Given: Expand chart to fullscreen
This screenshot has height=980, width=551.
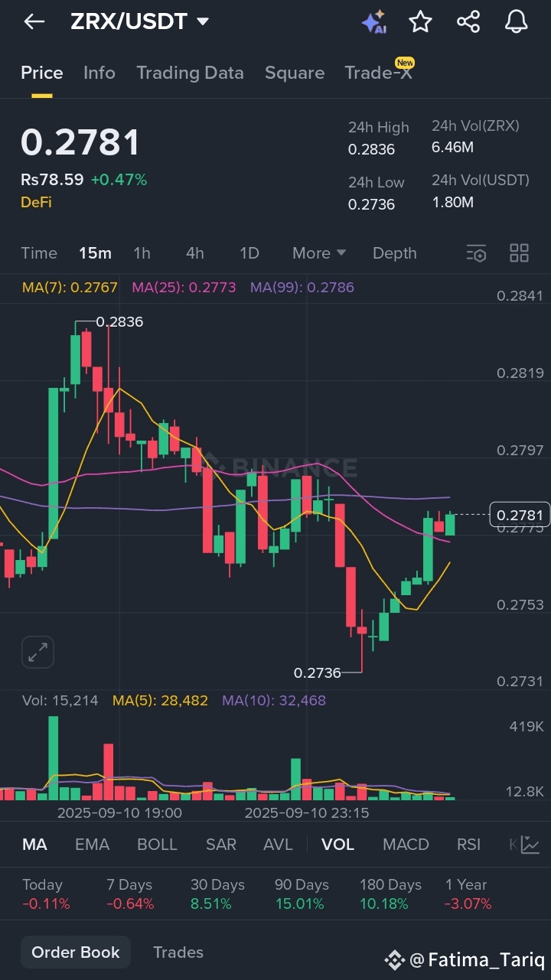Looking at the screenshot, I should click(37, 652).
